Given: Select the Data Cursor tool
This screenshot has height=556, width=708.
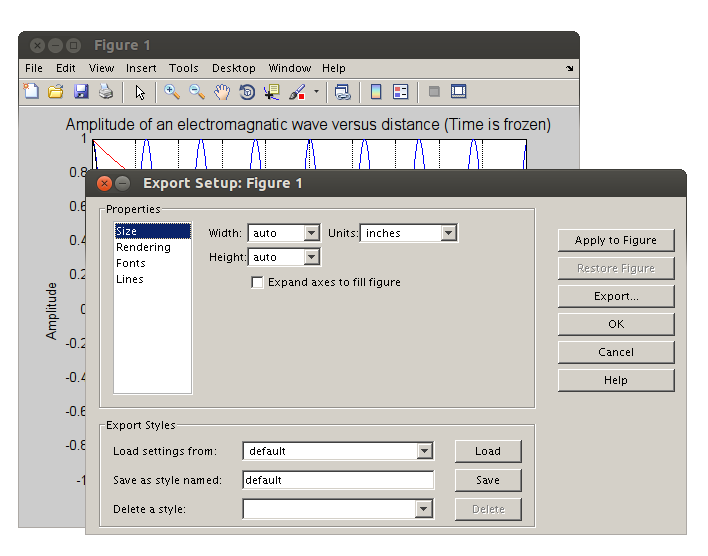Looking at the screenshot, I should (x=272, y=92).
